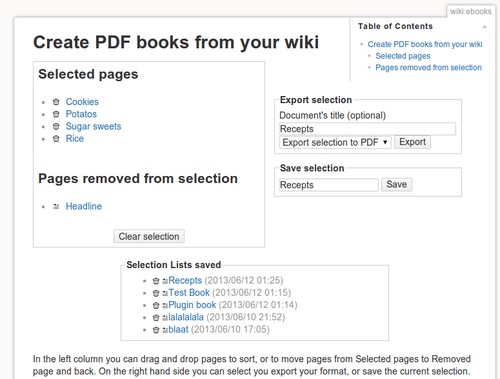This screenshot has width=500, height=379.
Task: Focus the Document's title input field
Action: tap(367, 129)
